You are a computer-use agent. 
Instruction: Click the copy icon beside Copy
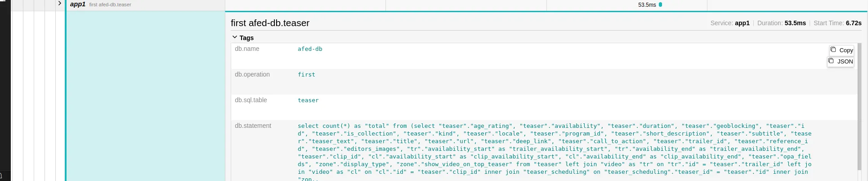tap(833, 50)
